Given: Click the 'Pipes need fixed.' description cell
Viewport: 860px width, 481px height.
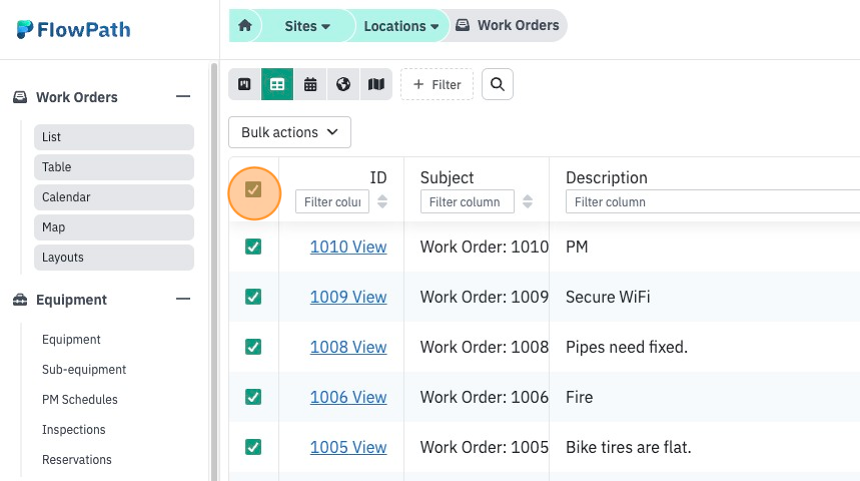Looking at the screenshot, I should point(626,347).
